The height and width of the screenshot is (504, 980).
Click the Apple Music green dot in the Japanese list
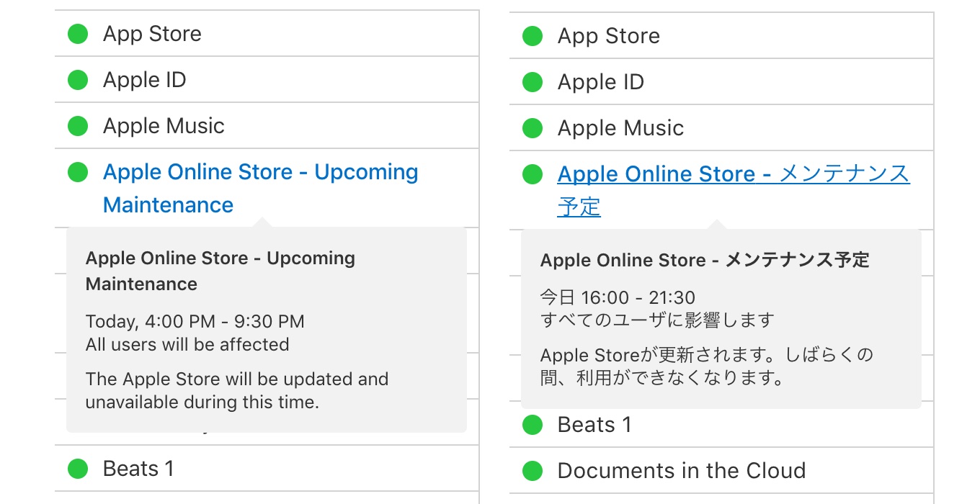(x=533, y=128)
